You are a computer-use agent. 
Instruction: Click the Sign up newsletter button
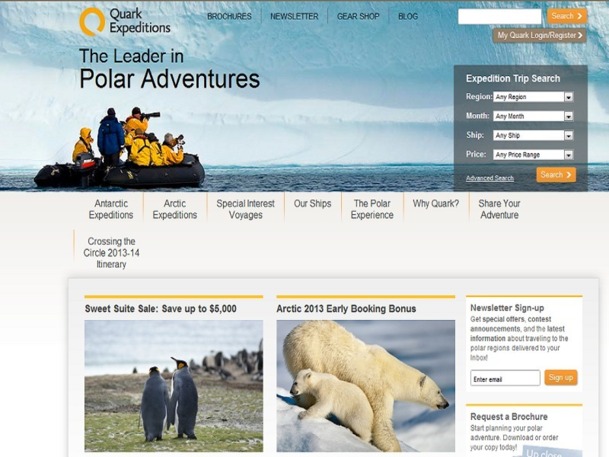[561, 377]
